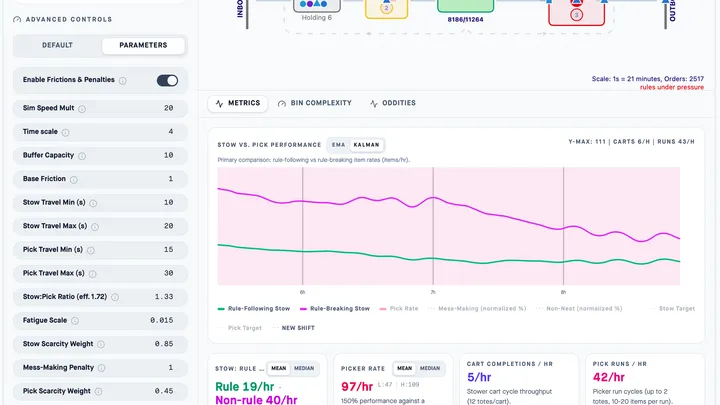Image resolution: width=720 pixels, height=405 pixels.
Task: Click the Stow:Pick Ratio value field
Action: 100,297
